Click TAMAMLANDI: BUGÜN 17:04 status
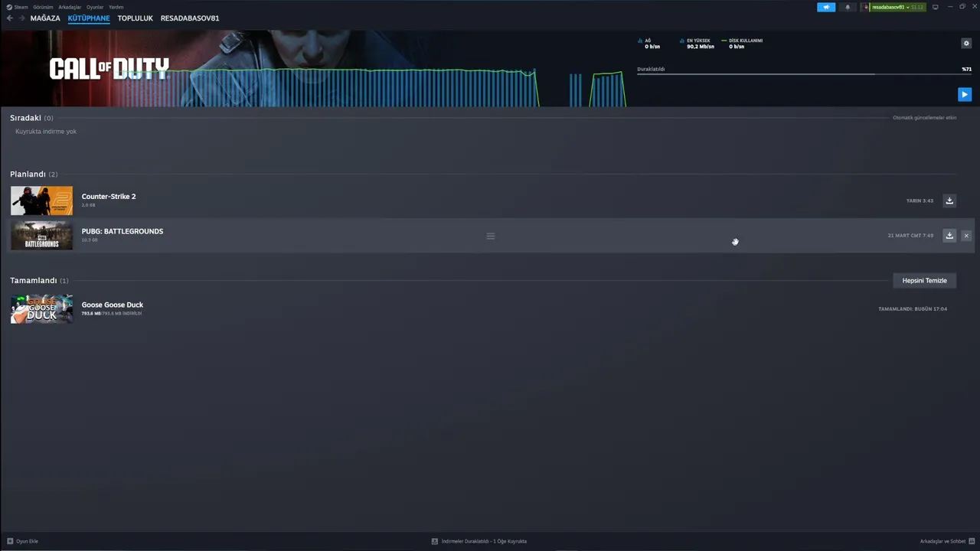Viewport: 980px width, 551px height. [x=913, y=309]
